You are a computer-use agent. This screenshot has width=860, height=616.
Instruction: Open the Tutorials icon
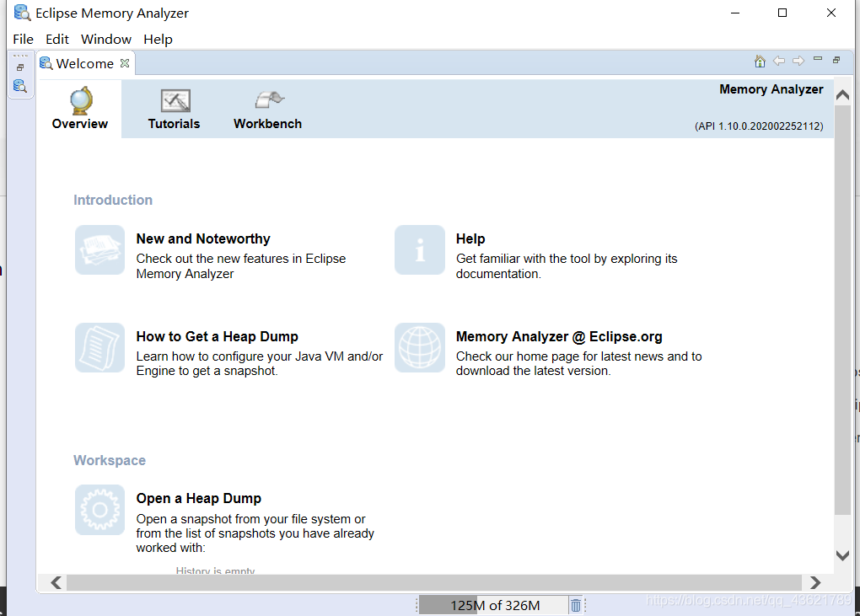click(175, 101)
